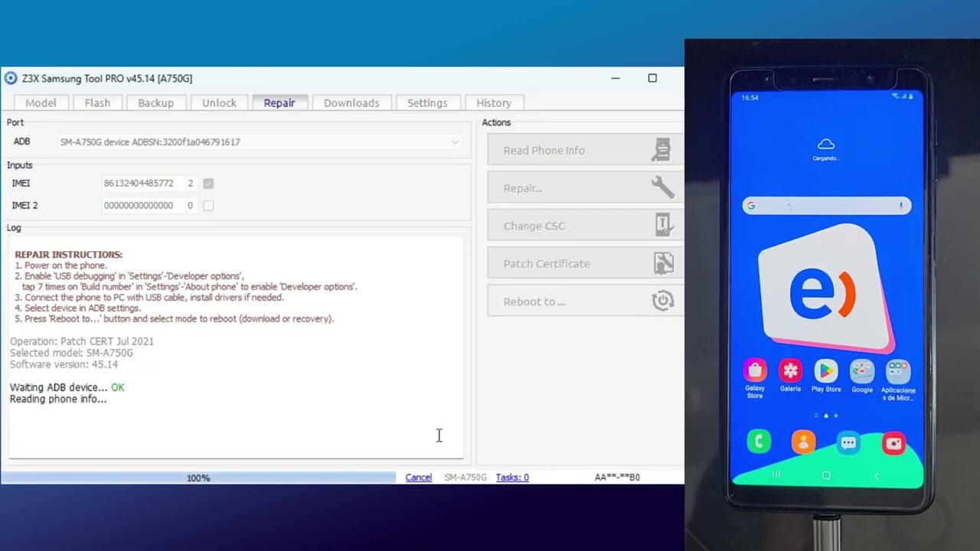Tap the large Entel logo widget on phone
The image size is (980, 551).
(826, 288)
